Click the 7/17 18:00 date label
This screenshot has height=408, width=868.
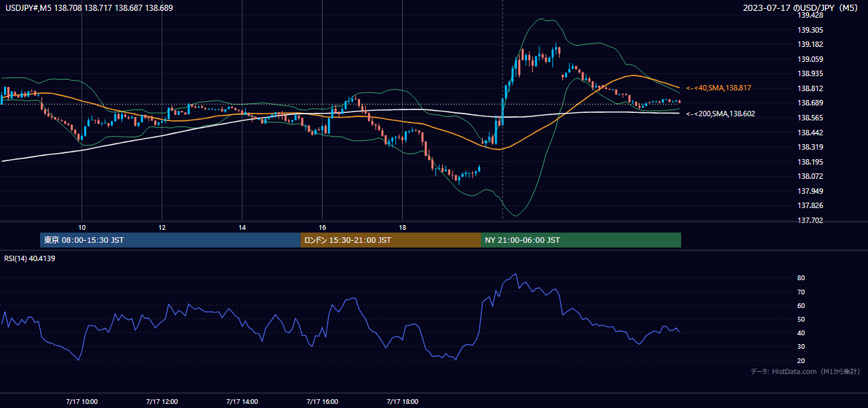402,401
